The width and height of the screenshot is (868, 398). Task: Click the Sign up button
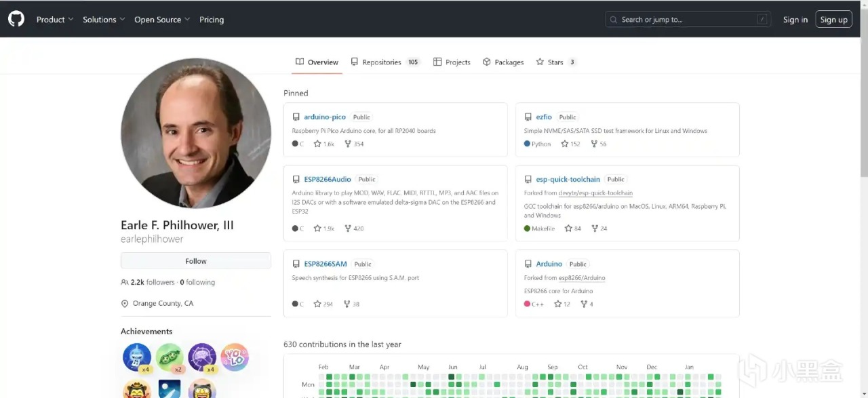click(833, 20)
